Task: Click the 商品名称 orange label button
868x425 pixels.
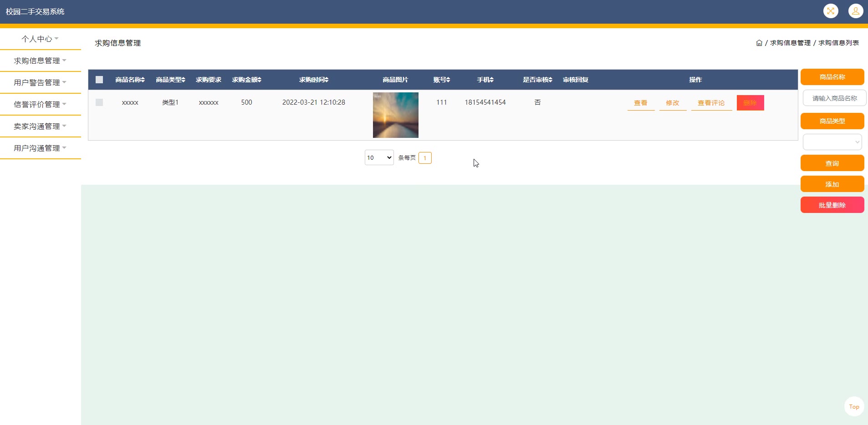Action: [832, 77]
